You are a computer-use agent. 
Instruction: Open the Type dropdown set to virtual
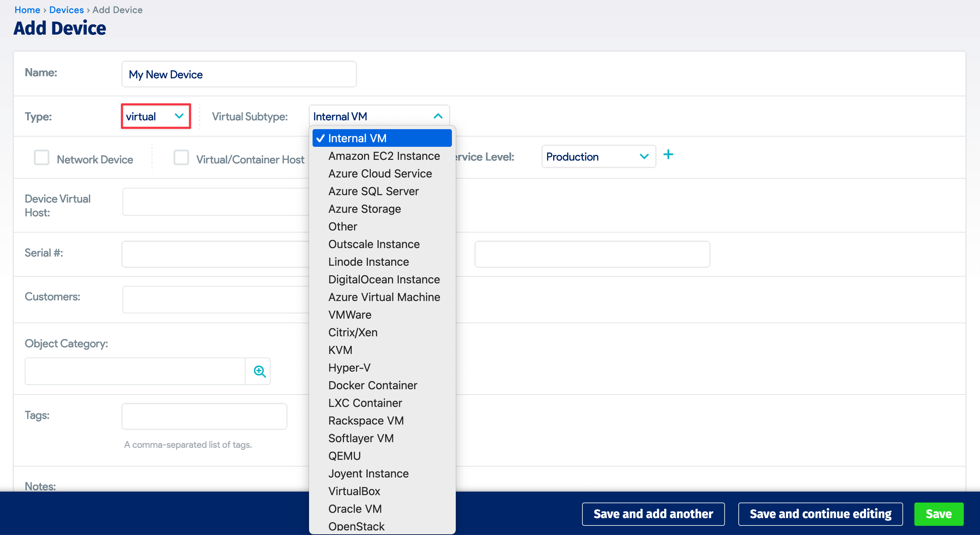pos(156,116)
